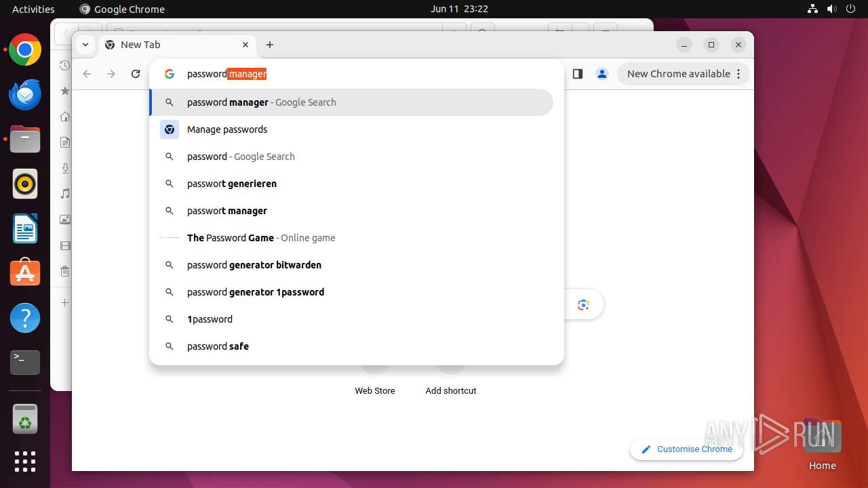Click New Chrome available update button
The height and width of the screenshot is (488, 868).
(x=683, y=74)
